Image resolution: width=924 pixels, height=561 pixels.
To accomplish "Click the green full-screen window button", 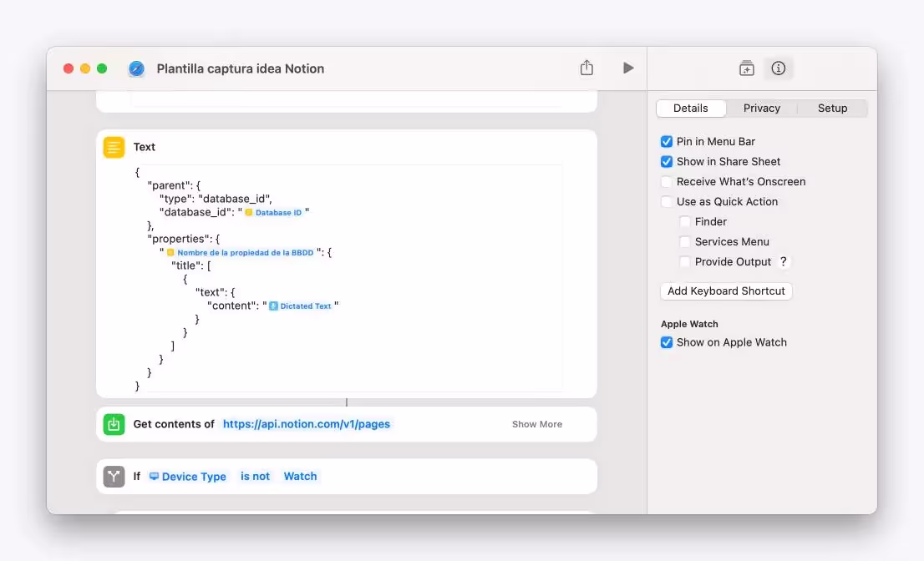I will [102, 68].
